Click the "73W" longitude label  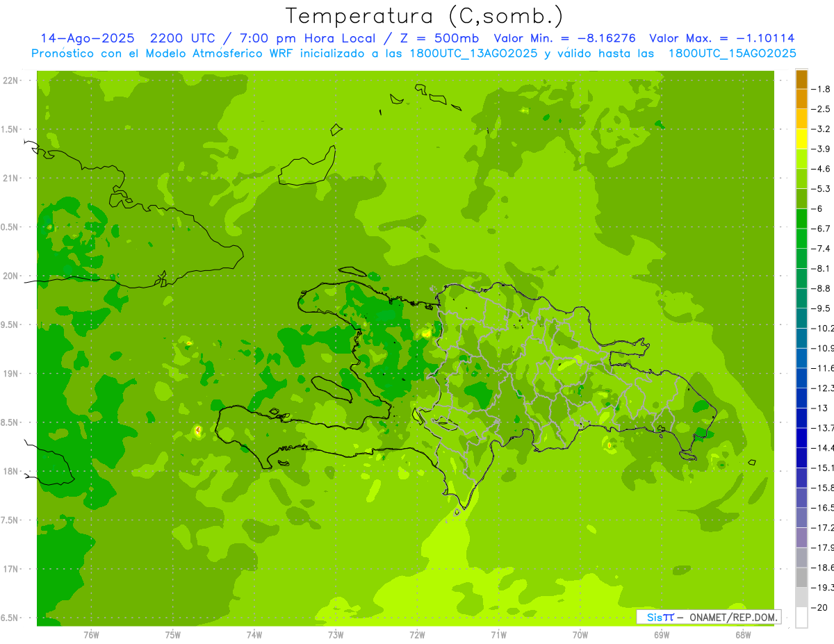(336, 634)
